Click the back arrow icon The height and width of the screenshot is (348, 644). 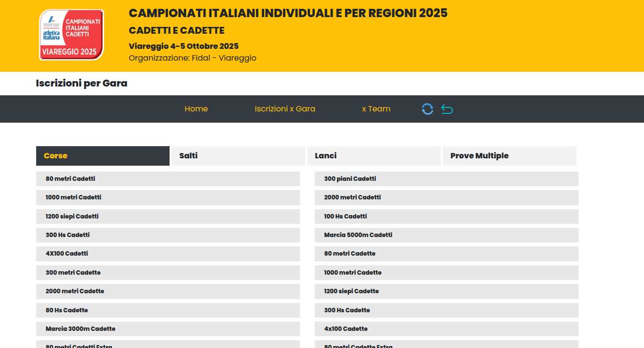pyautogui.click(x=447, y=109)
